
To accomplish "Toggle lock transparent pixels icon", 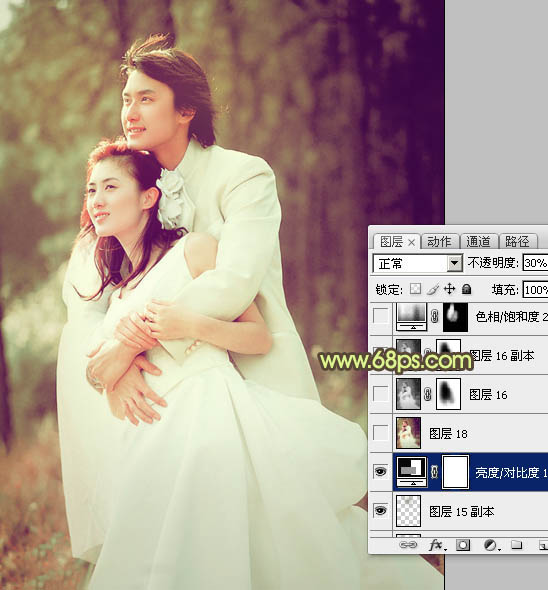I will pyautogui.click(x=416, y=289).
